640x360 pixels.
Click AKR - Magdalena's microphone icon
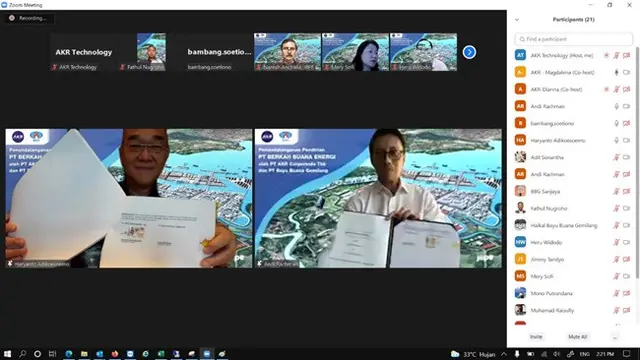coord(616,72)
